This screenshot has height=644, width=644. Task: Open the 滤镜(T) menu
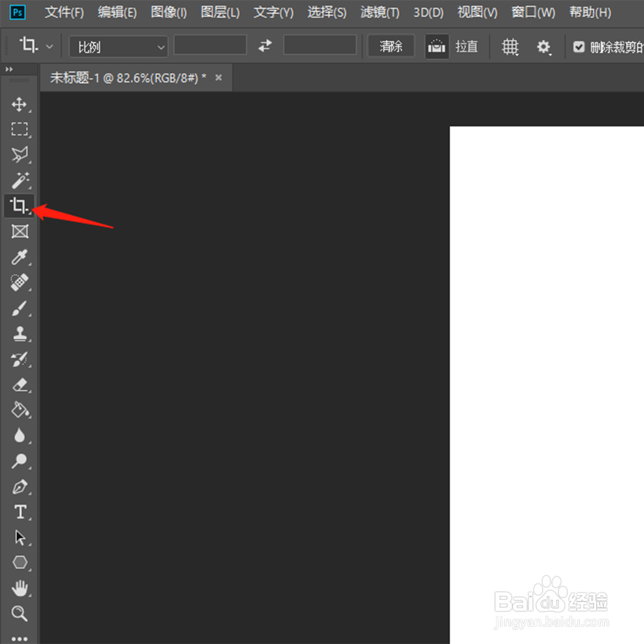point(380,12)
